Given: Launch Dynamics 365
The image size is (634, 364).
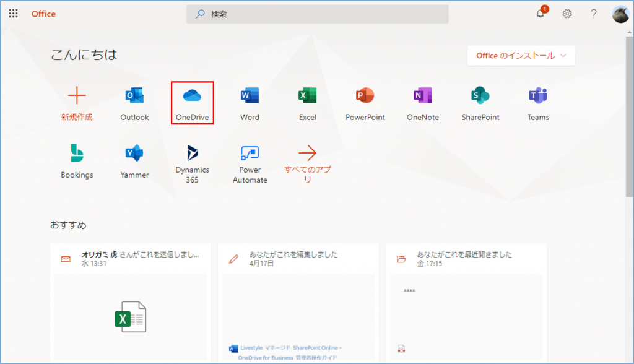Looking at the screenshot, I should point(193,164).
